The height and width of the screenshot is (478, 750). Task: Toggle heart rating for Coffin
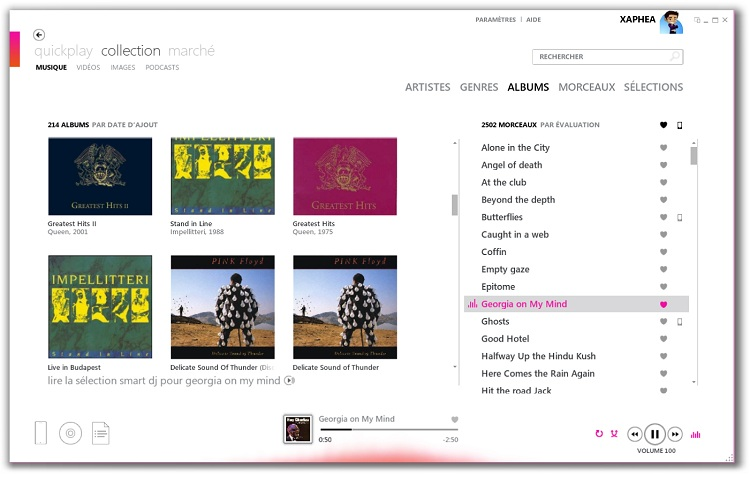click(663, 252)
